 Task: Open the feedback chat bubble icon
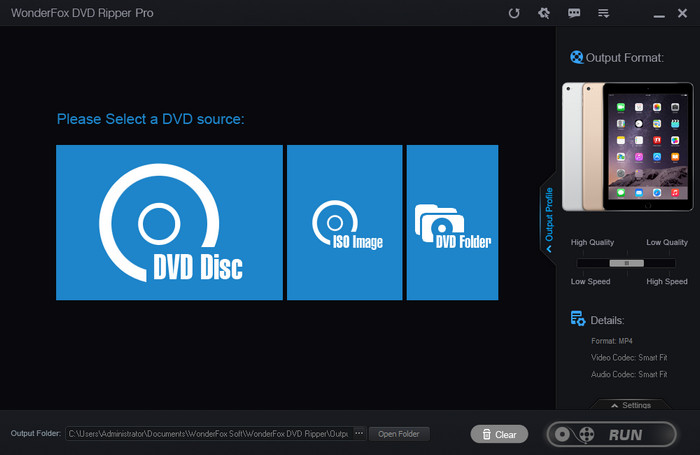click(574, 13)
